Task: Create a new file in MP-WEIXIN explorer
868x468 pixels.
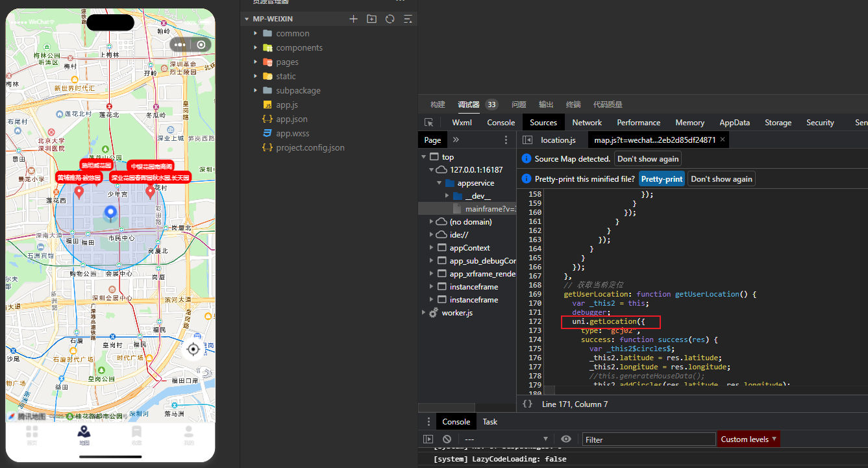Action: [x=353, y=19]
